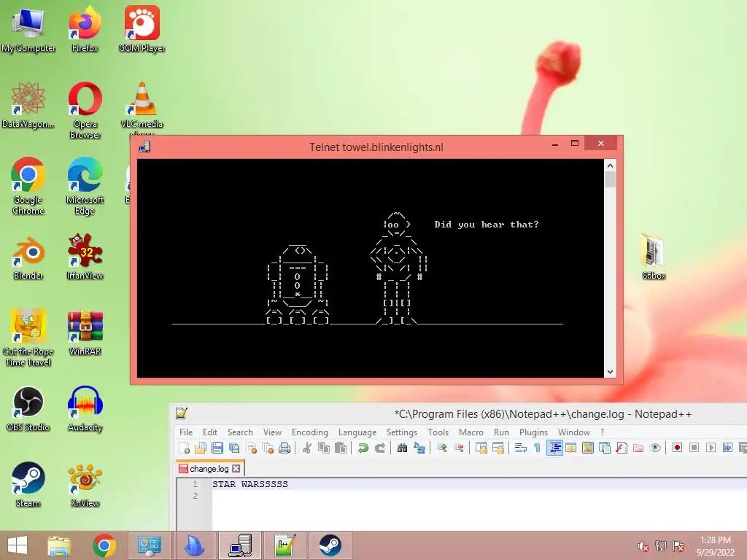Click Zoom In icon in Notepad++ toolbar
The image size is (747, 560).
[x=441, y=448]
